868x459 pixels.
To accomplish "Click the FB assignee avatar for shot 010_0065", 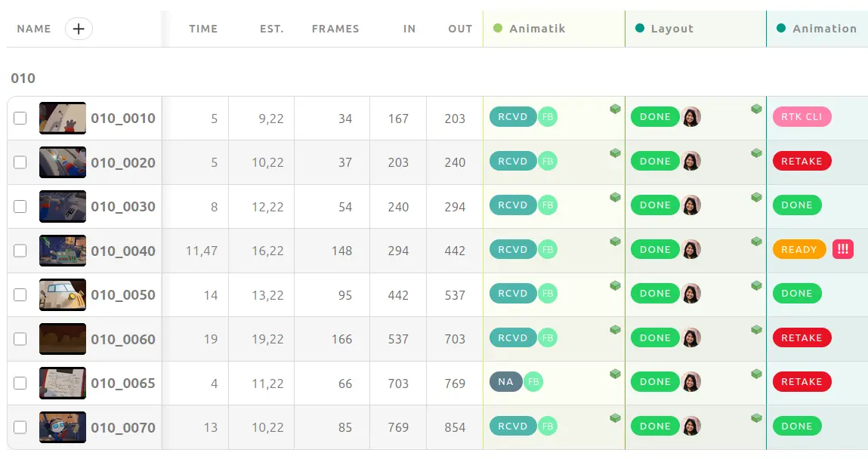I will (533, 382).
